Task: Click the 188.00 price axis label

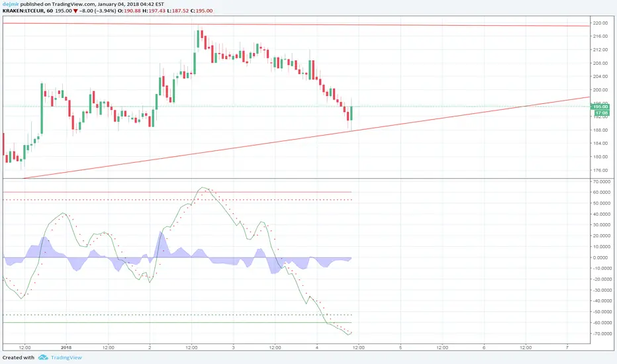Action: 600,130
